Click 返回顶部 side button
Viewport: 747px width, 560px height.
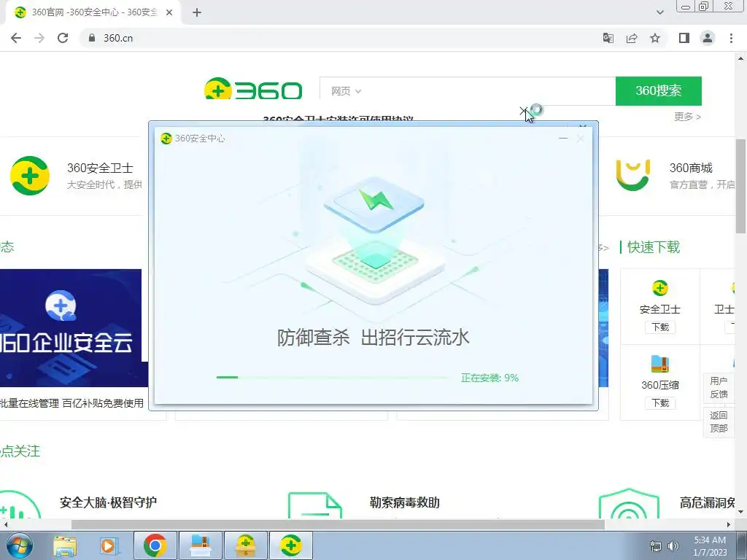tap(719, 421)
